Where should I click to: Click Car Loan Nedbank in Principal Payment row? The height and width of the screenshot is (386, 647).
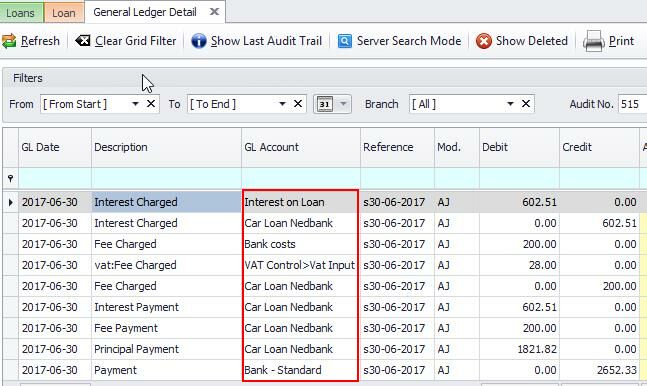pyautogui.click(x=300, y=349)
